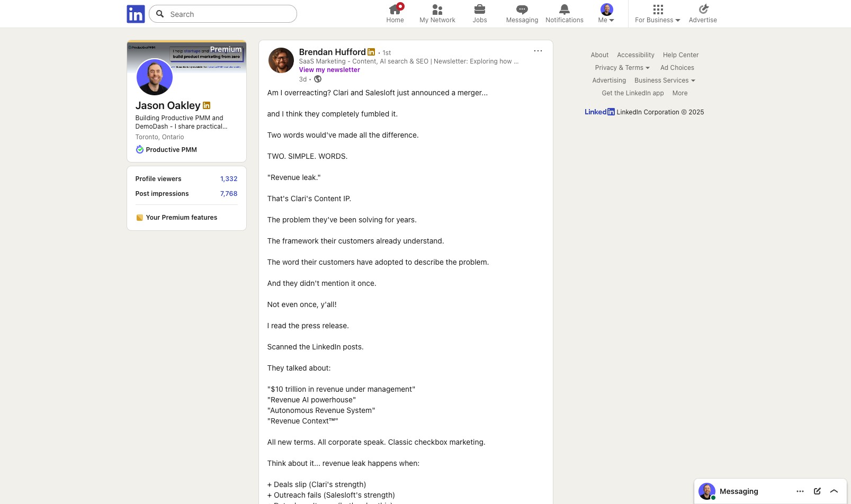The image size is (851, 504).
Task: Open the Jobs briefcase icon
Action: (x=480, y=9)
